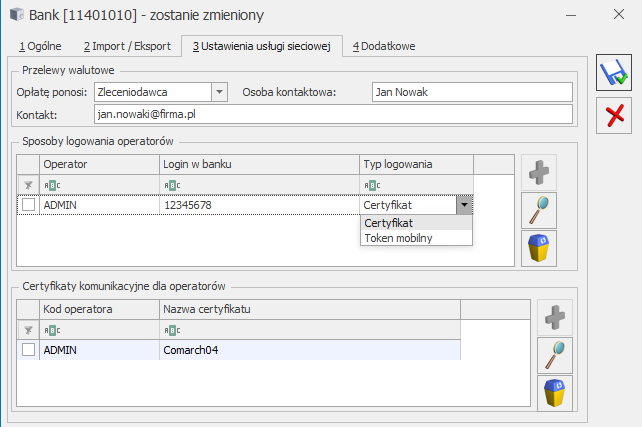The height and width of the screenshot is (427, 642).
Task: Click the filter funnel icon in the certificates table
Action: pos(28,330)
